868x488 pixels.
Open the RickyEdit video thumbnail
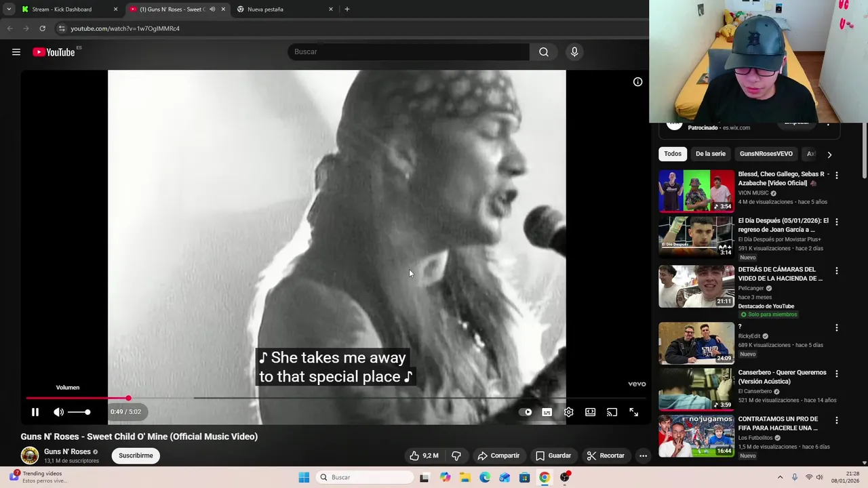pyautogui.click(x=696, y=343)
